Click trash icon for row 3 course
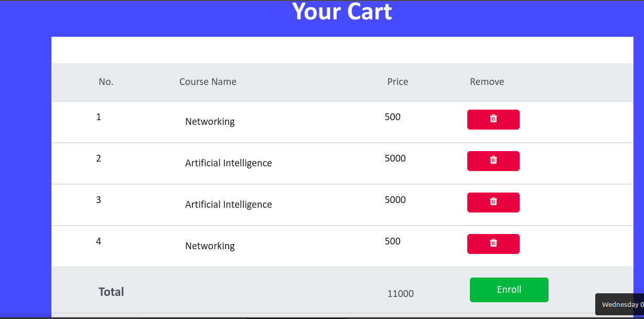Image resolution: width=644 pixels, height=319 pixels. point(493,202)
